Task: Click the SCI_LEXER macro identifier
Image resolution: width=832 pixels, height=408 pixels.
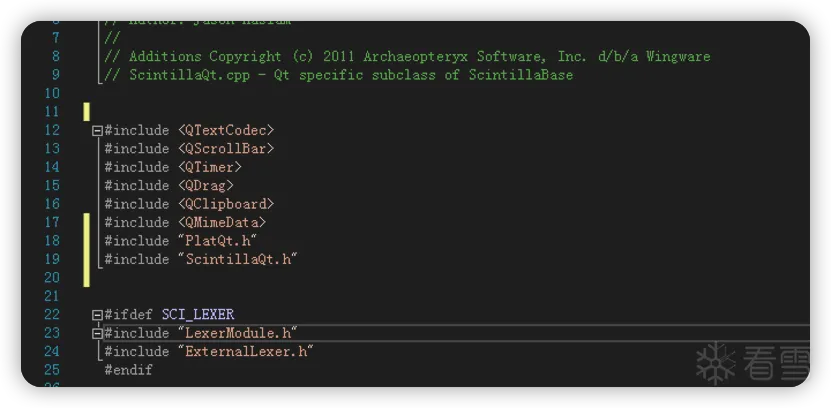Action: (198, 314)
